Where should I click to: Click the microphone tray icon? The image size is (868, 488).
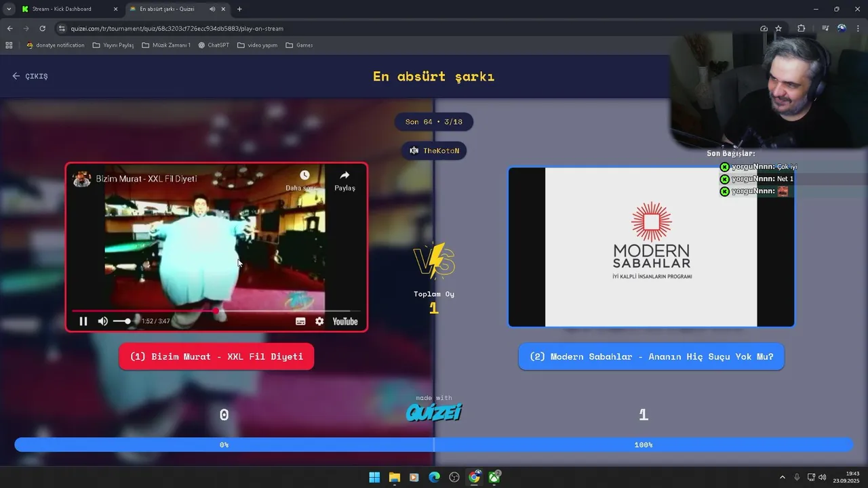pos(797,477)
